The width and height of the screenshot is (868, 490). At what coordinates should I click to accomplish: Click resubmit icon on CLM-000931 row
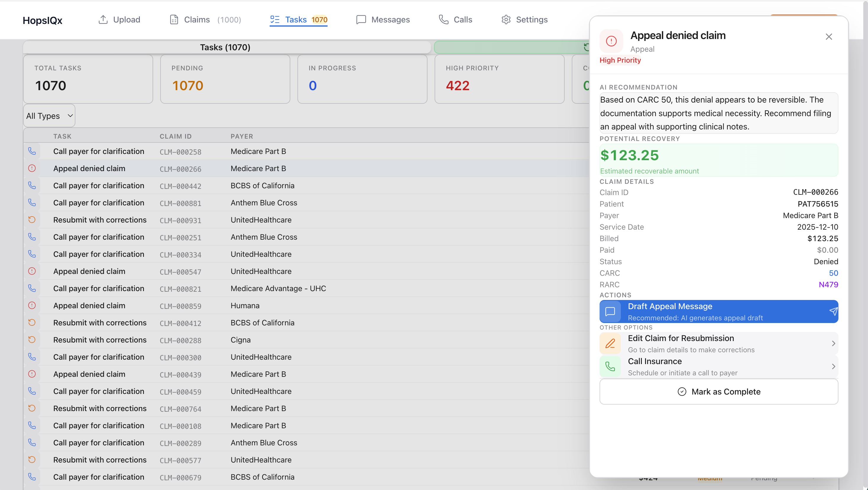[32, 220]
